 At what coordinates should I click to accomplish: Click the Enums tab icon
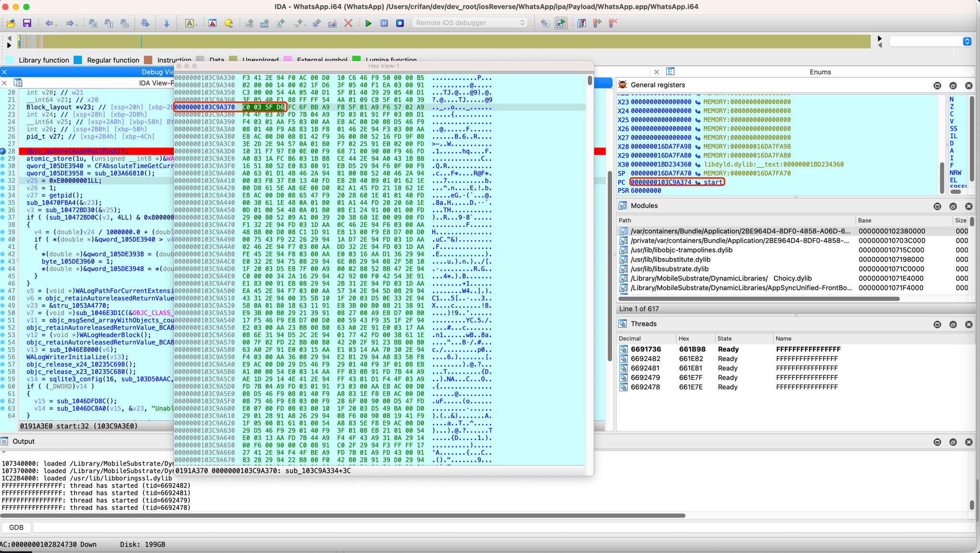click(x=670, y=71)
